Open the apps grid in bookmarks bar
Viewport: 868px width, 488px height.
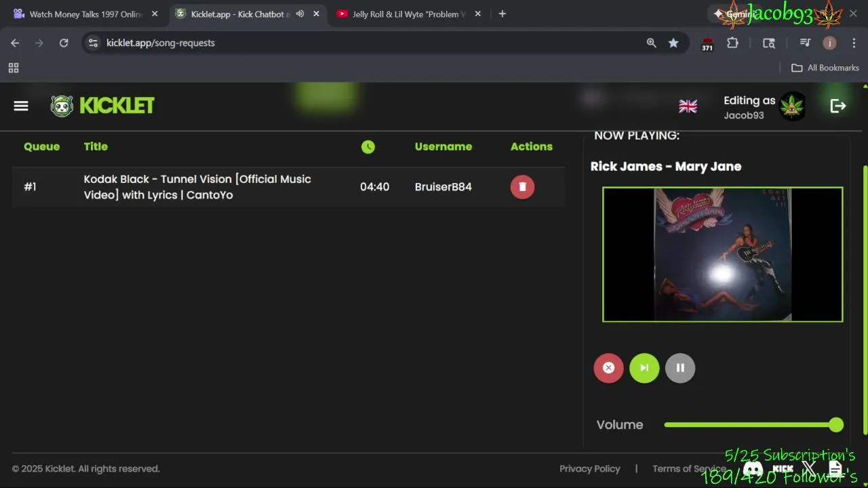pos(14,68)
